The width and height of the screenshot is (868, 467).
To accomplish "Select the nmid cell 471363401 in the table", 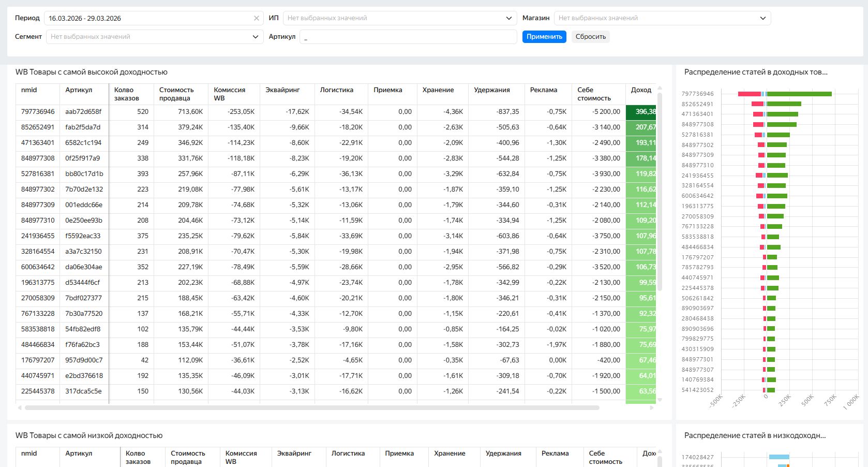I will [x=38, y=142].
